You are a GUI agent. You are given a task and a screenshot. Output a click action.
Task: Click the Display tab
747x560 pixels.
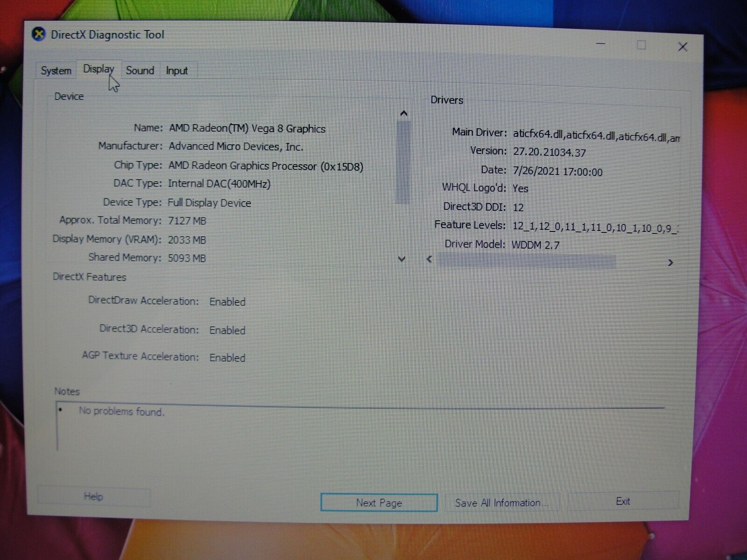pyautogui.click(x=99, y=69)
